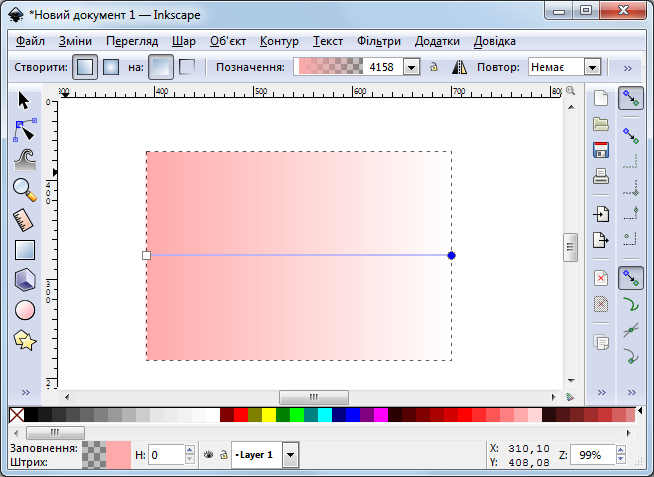Select the Selector arrow tool
654x477 pixels.
[25, 100]
